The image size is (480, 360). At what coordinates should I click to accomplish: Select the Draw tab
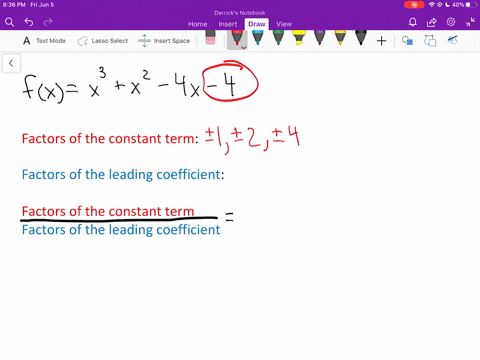coord(257,24)
